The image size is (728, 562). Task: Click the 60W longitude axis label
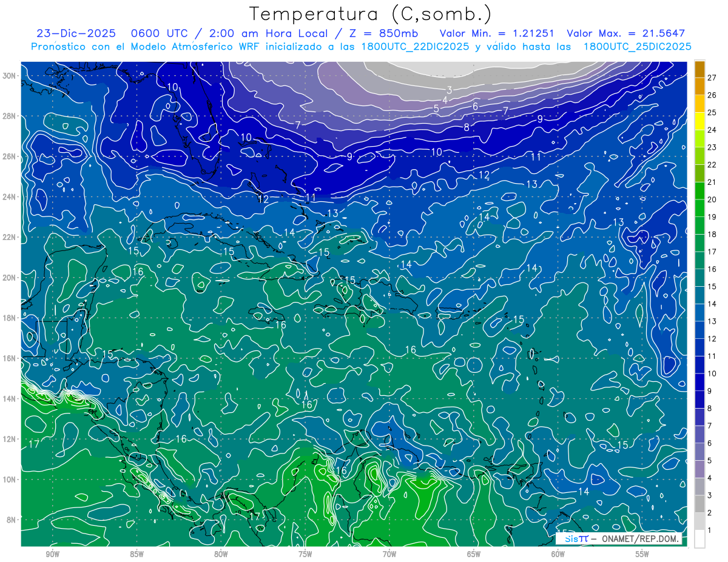[558, 554]
